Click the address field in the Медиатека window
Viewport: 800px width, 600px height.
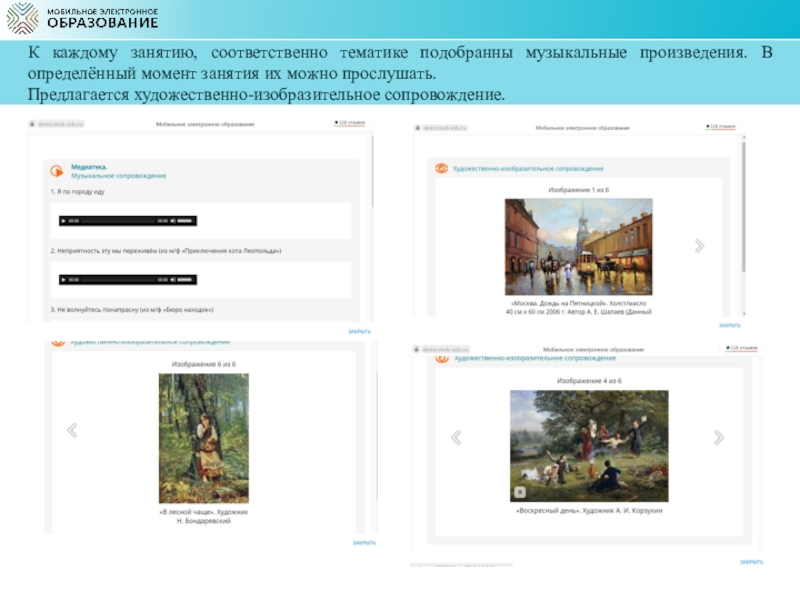[x=57, y=124]
